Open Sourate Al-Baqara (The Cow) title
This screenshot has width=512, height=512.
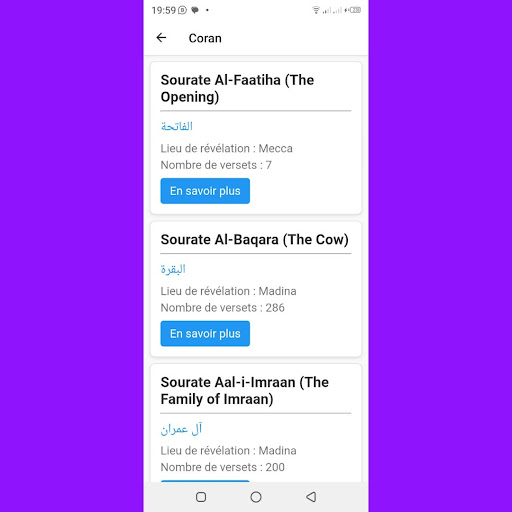coord(255,240)
